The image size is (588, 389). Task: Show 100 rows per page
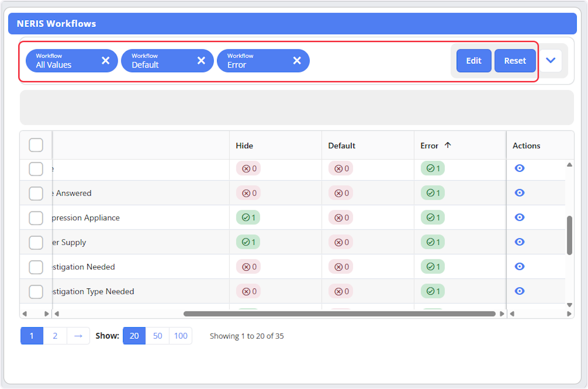(x=181, y=336)
